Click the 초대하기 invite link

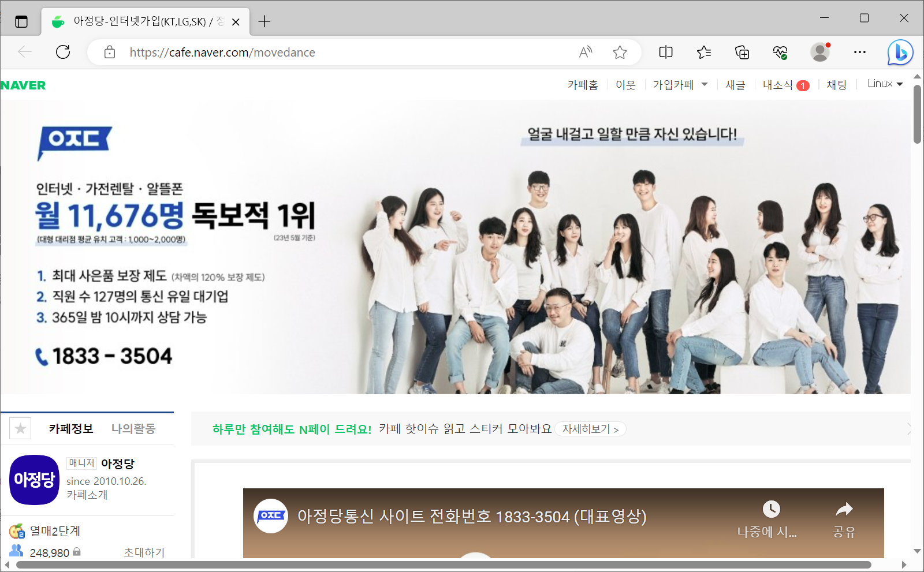(x=144, y=552)
